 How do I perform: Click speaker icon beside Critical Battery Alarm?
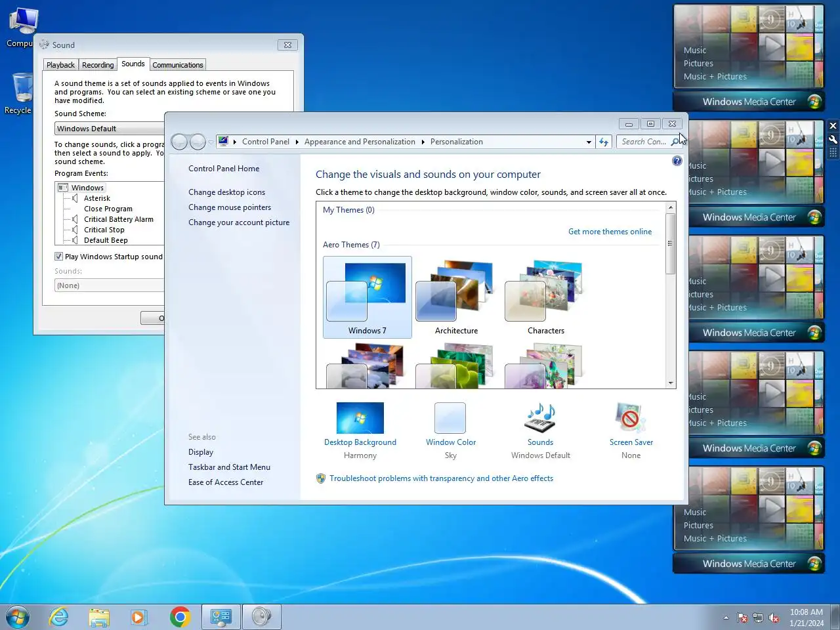tap(75, 219)
